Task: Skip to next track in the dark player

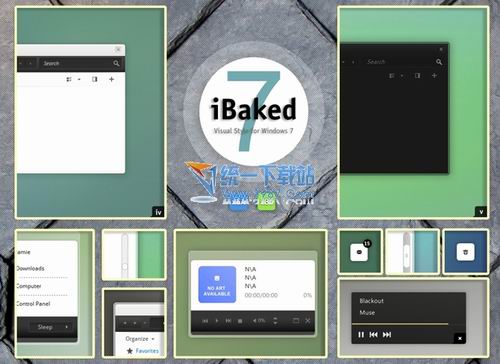Action: click(x=387, y=334)
